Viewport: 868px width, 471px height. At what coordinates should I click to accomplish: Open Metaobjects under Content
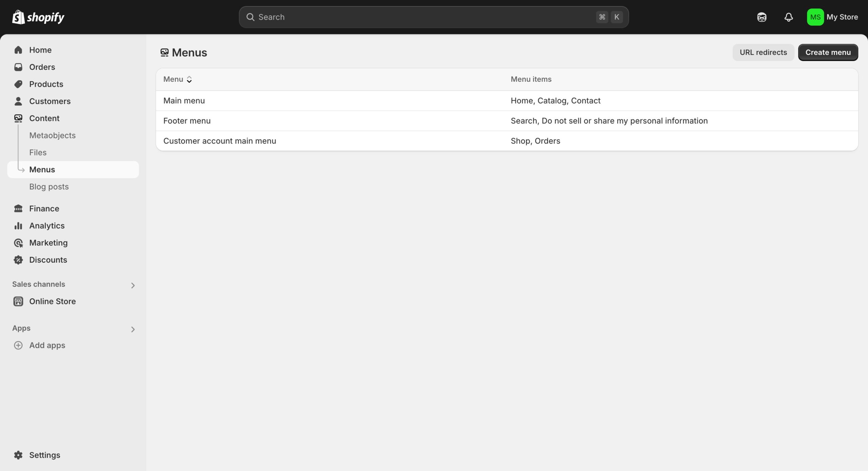click(x=52, y=135)
